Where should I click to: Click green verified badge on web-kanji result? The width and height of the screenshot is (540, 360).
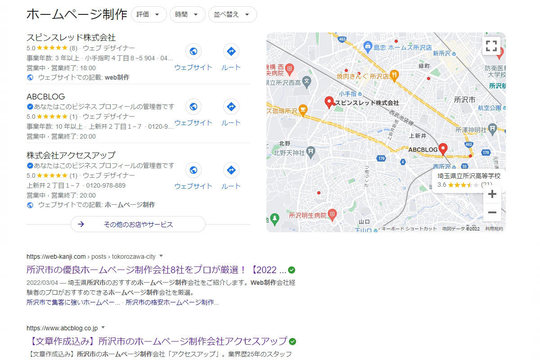click(x=291, y=270)
